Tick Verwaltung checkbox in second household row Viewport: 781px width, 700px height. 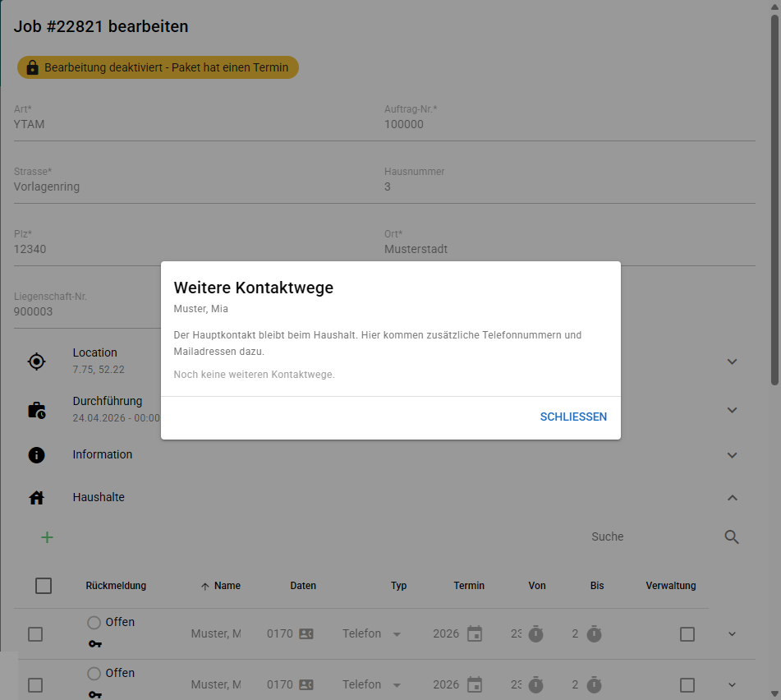tap(687, 685)
